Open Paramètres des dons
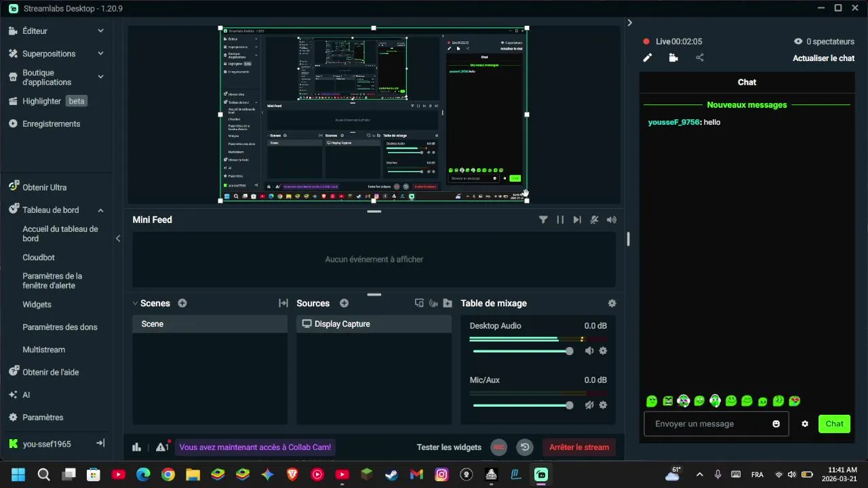This screenshot has width=868, height=488. pos(60,327)
